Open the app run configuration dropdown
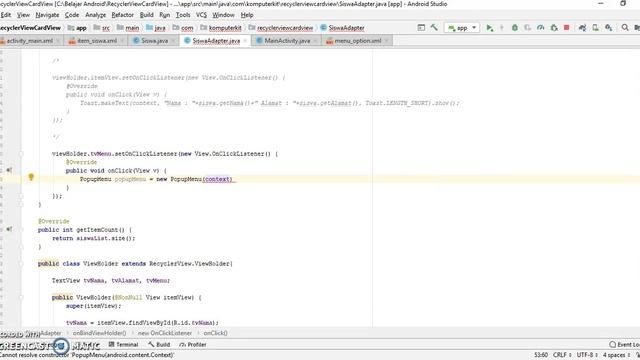 coord(462,28)
